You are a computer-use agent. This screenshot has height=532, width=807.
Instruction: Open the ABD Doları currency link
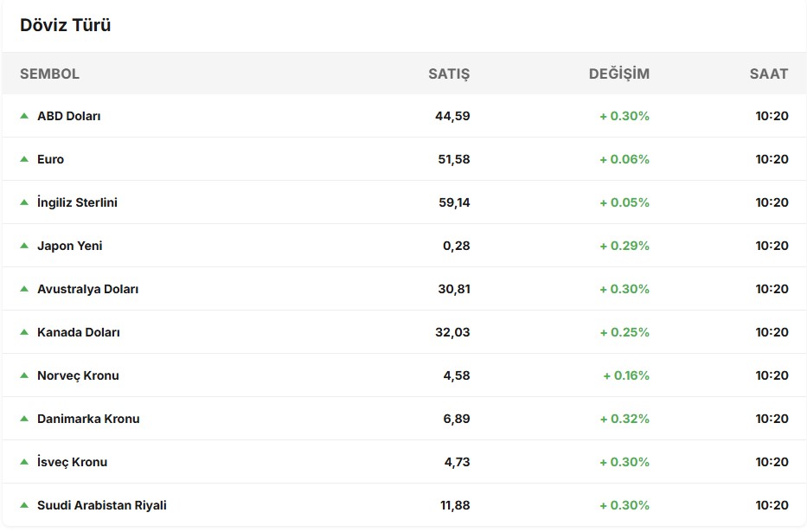(69, 116)
